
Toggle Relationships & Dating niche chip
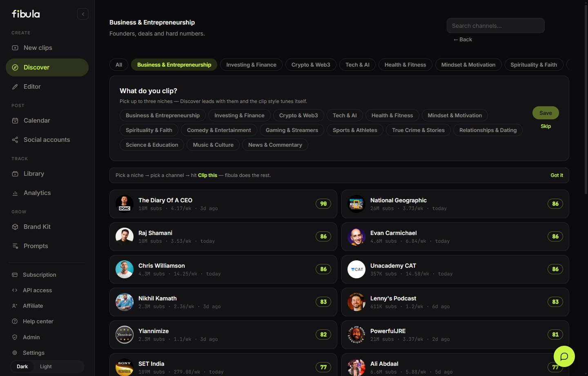pos(488,130)
